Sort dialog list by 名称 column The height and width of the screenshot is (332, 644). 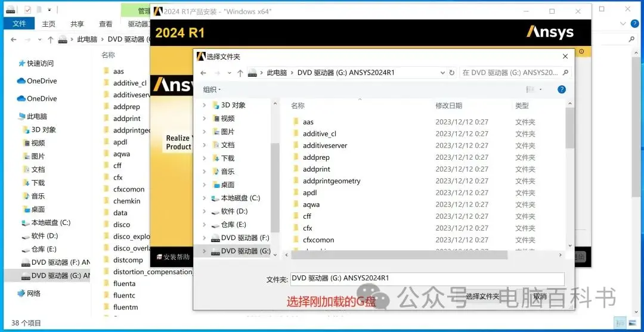[298, 106]
